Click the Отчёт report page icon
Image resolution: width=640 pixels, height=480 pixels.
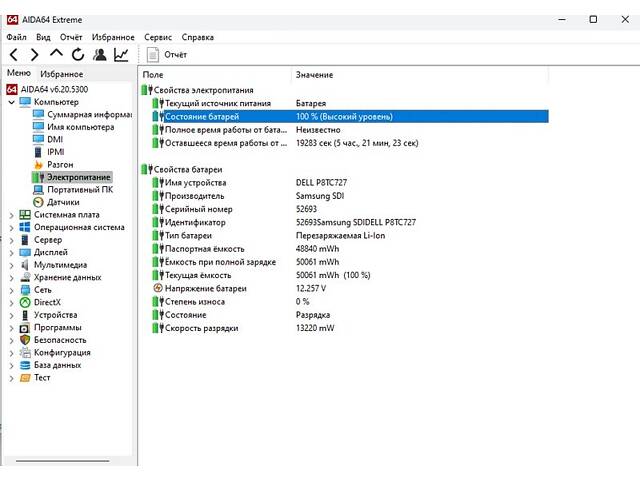(x=153, y=54)
